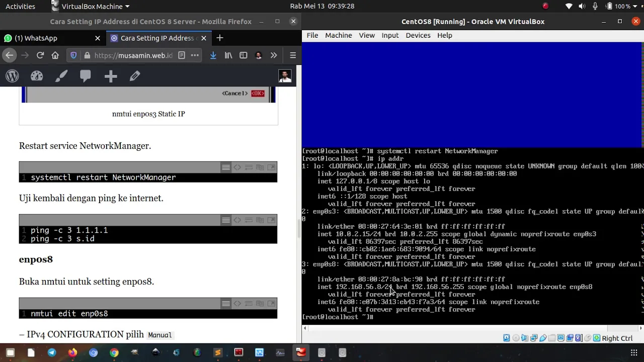
Task: Expand more toolbar tools chevron
Action: (x=274, y=55)
